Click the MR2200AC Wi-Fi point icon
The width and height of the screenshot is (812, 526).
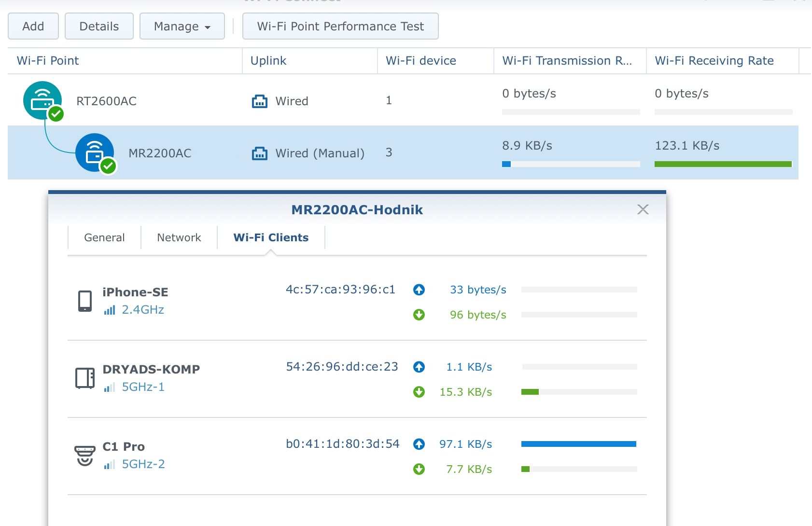pyautogui.click(x=95, y=152)
